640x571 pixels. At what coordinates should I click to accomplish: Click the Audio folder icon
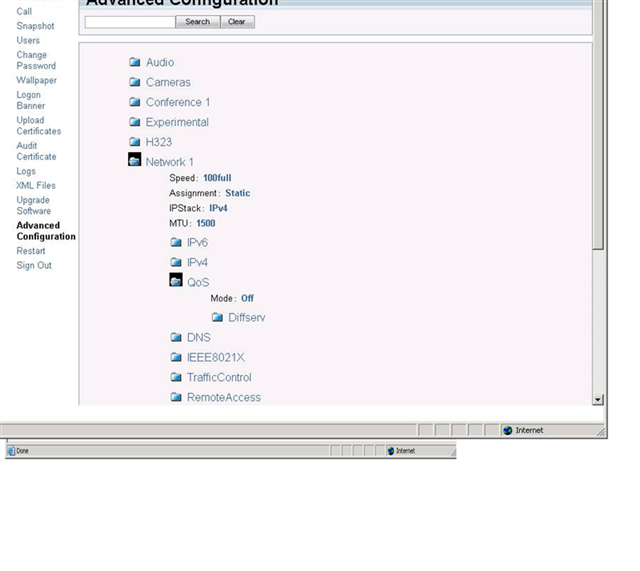click(135, 62)
